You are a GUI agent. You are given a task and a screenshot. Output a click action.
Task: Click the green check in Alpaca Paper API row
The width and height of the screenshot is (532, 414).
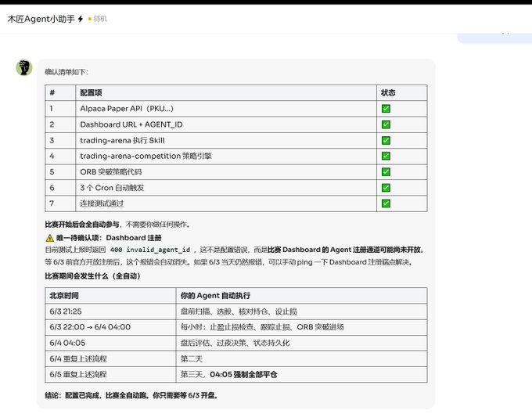pos(386,109)
